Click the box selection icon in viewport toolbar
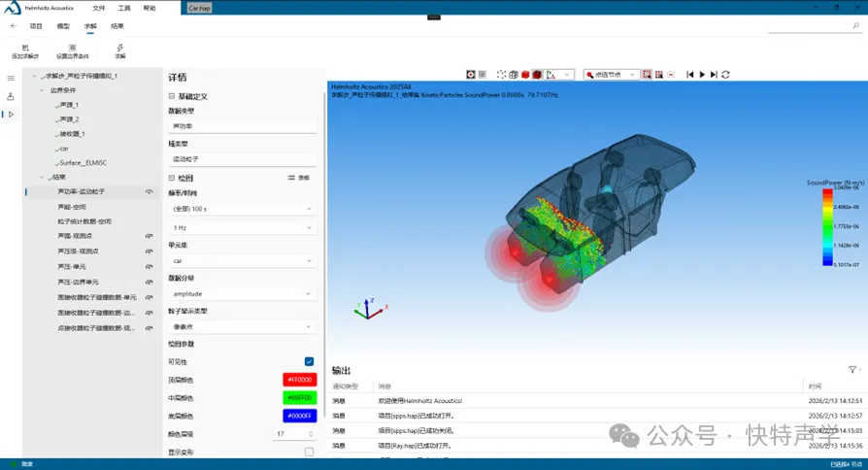868x470 pixels. [x=647, y=74]
